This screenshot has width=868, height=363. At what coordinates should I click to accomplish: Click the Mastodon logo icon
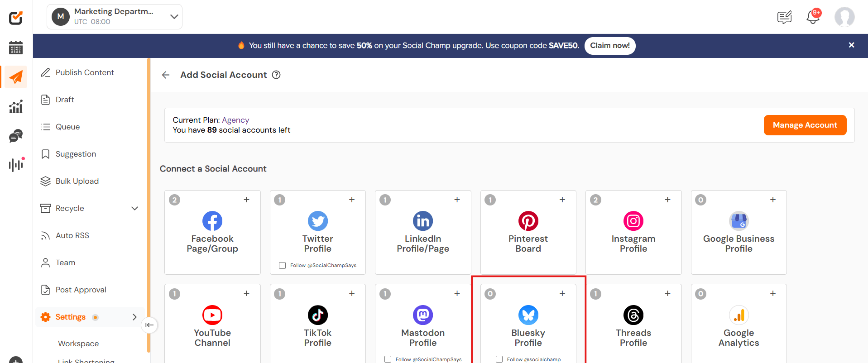click(x=423, y=315)
